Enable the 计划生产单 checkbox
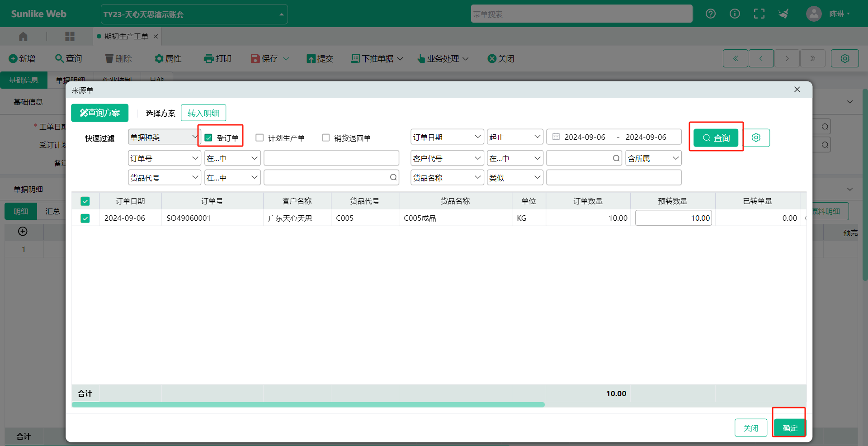 [x=259, y=138]
